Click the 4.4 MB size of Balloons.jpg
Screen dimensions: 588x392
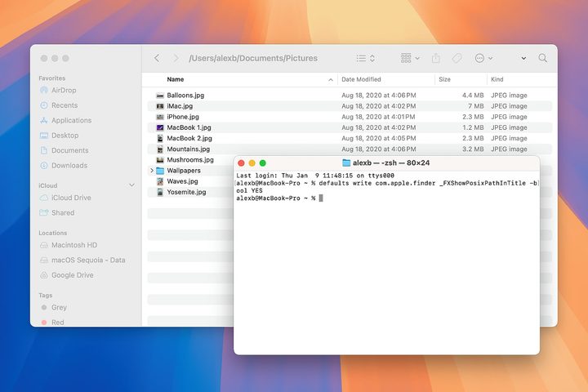coord(473,96)
